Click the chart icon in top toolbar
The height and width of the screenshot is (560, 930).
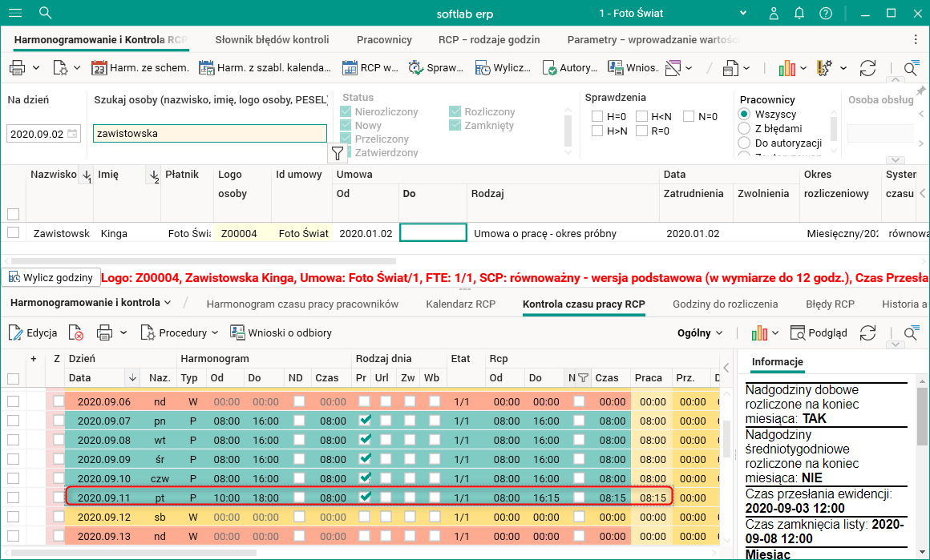point(786,68)
